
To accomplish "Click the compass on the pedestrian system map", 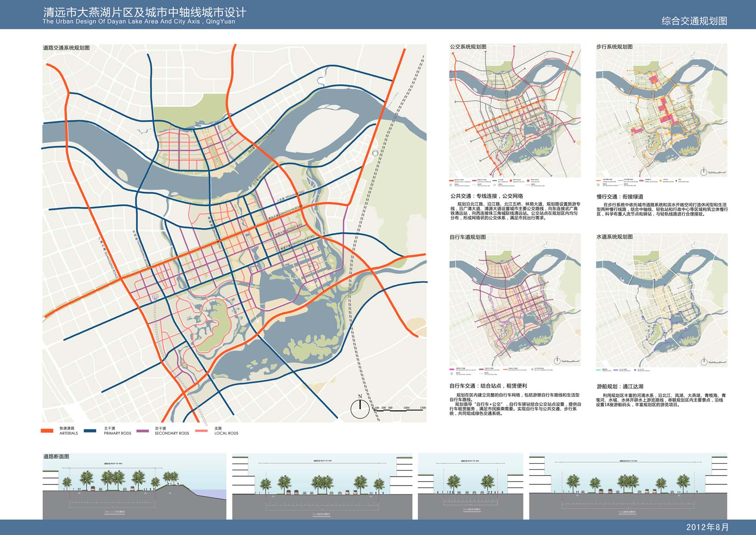I will click(703, 172).
